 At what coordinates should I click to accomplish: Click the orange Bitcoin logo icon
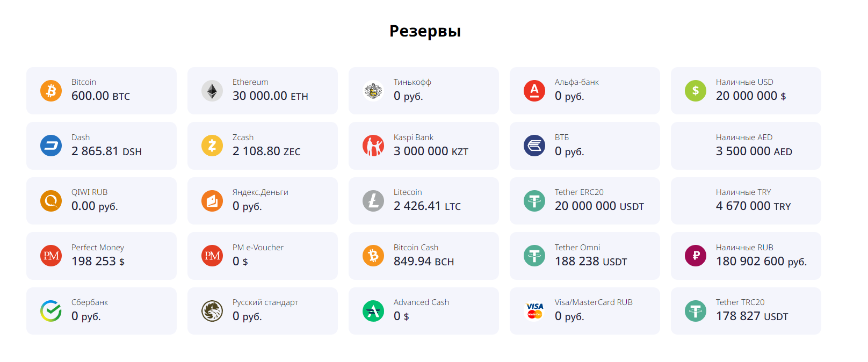[x=51, y=91]
